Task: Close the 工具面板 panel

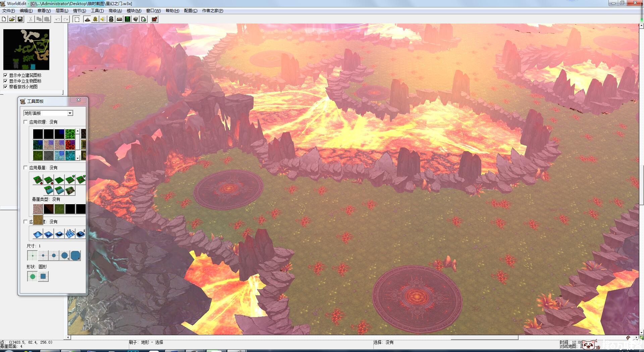Action: [x=78, y=100]
